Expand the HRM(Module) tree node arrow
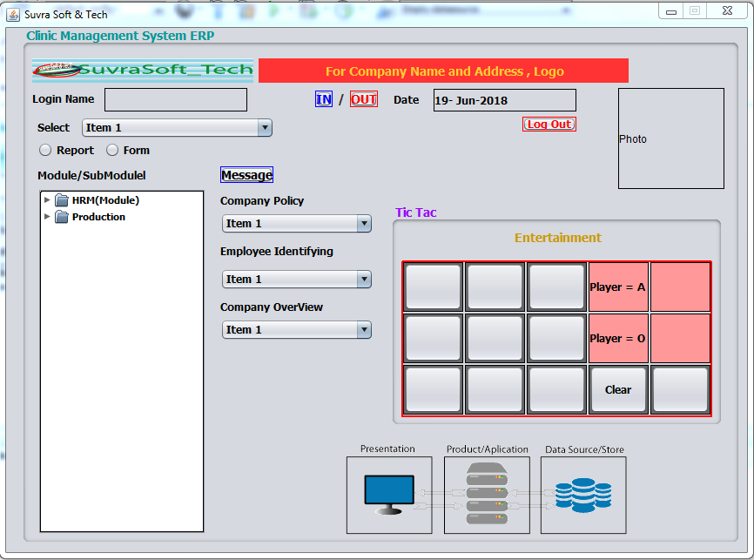This screenshot has height=560, width=754. [47, 200]
